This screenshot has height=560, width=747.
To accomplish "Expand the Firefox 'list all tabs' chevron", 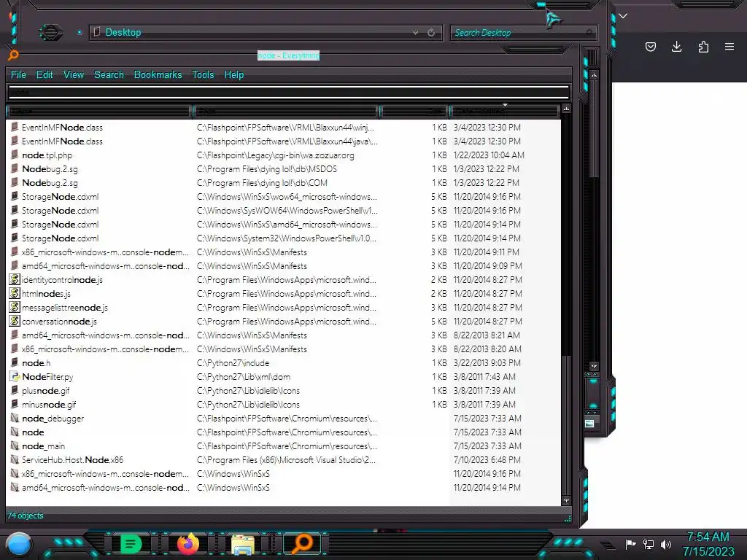I will (x=623, y=16).
